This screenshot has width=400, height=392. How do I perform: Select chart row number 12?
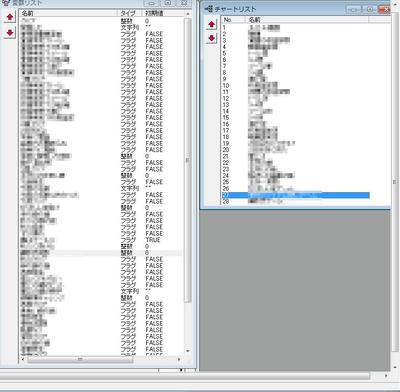tap(295, 98)
